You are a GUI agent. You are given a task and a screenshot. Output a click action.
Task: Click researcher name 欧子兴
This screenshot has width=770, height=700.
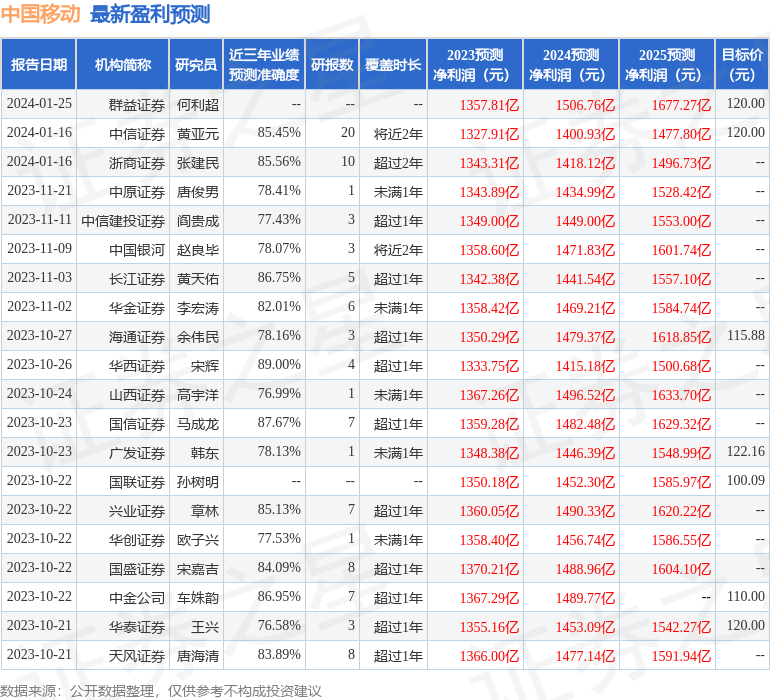coord(198,539)
